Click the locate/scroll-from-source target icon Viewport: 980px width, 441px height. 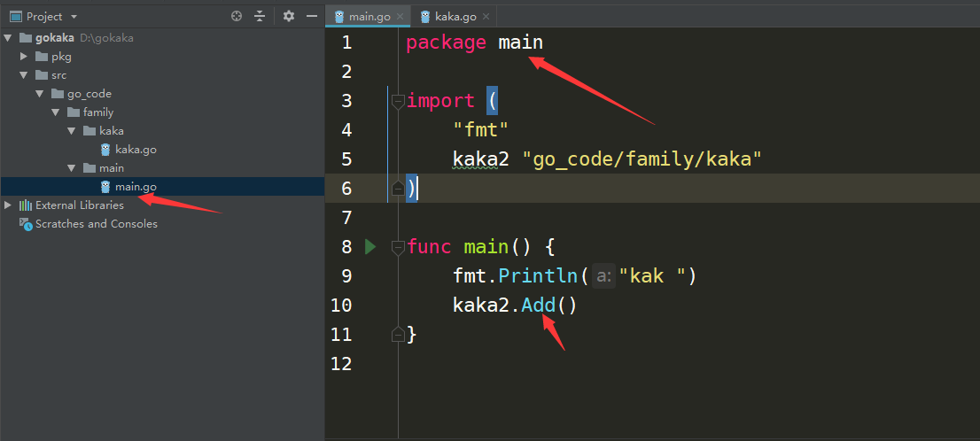coord(237,17)
